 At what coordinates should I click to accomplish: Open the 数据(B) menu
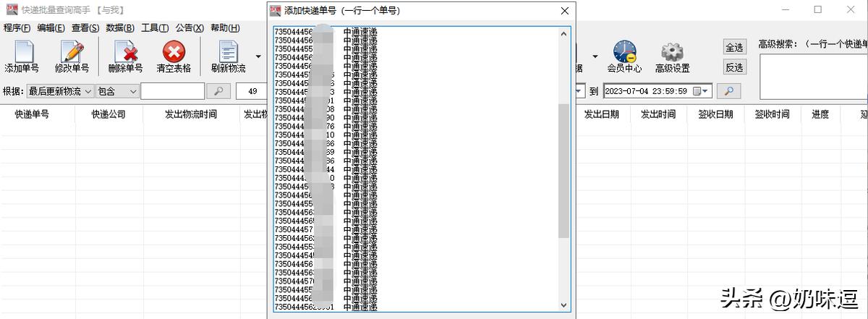tap(120, 28)
